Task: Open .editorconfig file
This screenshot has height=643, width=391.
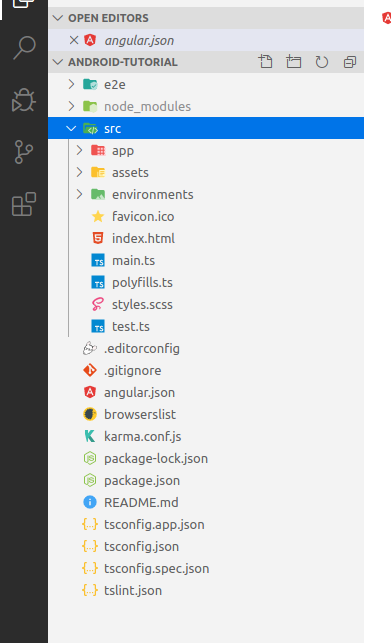Action: [142, 349]
